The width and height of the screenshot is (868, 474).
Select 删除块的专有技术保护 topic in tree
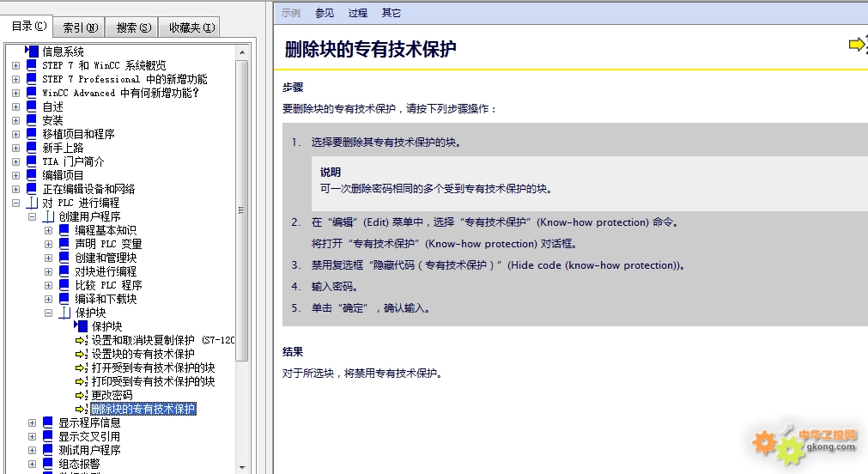[x=143, y=410]
